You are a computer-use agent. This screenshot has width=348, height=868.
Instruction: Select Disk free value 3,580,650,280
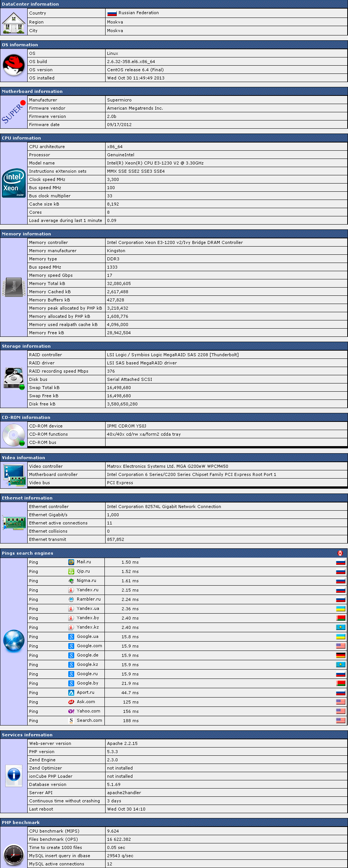[x=122, y=404]
